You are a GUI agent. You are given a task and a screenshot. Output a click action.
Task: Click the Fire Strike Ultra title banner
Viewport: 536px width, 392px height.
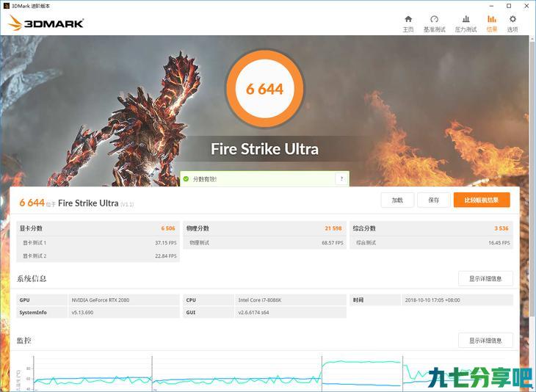265,149
